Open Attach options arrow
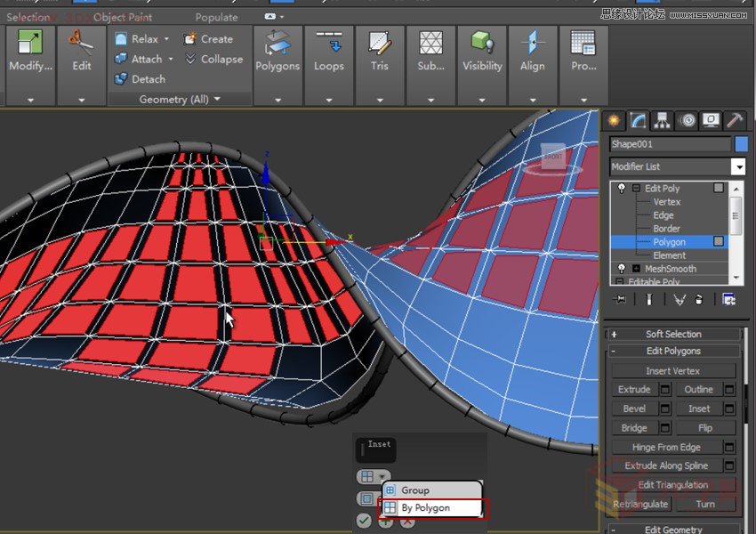The width and height of the screenshot is (756, 534). (x=171, y=59)
